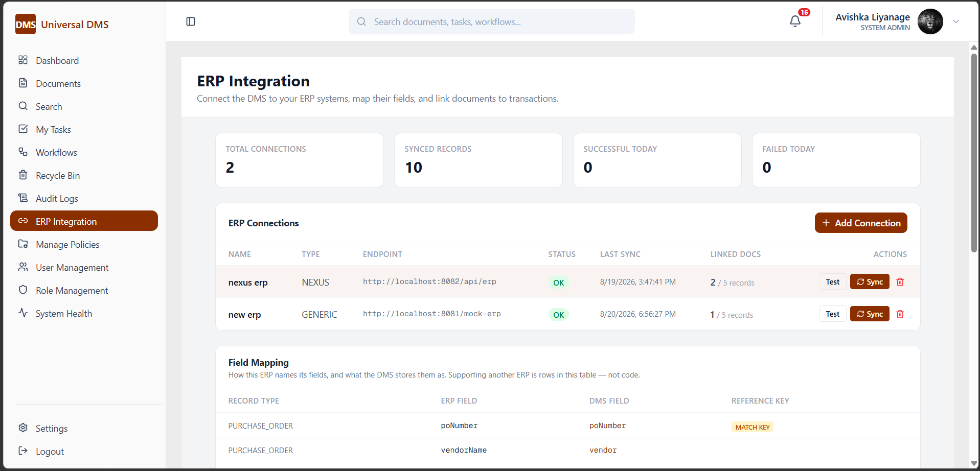
Task: Open Recycle Bin page
Action: pyautogui.click(x=84, y=175)
